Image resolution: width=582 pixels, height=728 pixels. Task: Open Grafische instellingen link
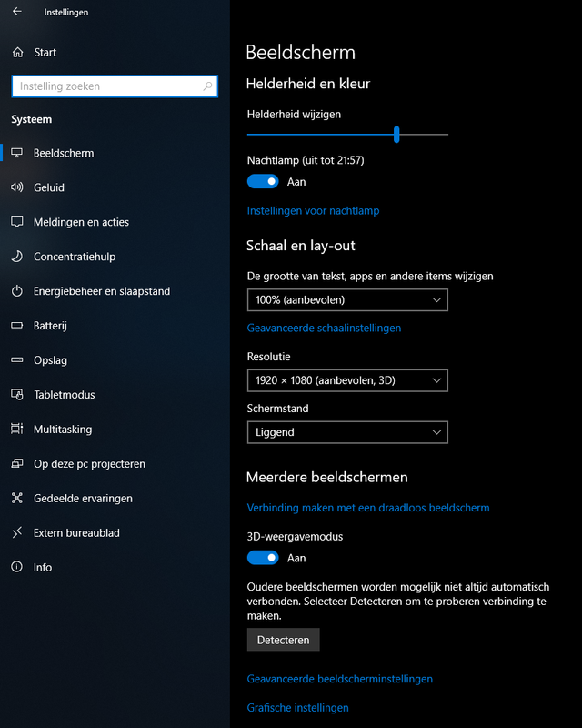tap(297, 708)
